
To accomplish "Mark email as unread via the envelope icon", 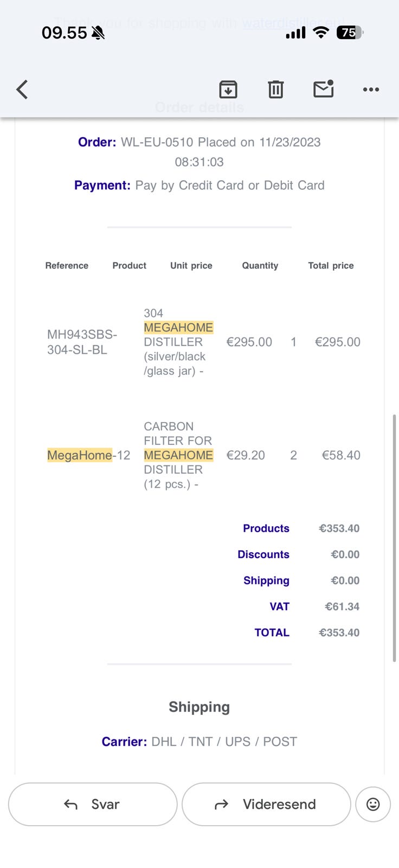I will click(324, 89).
